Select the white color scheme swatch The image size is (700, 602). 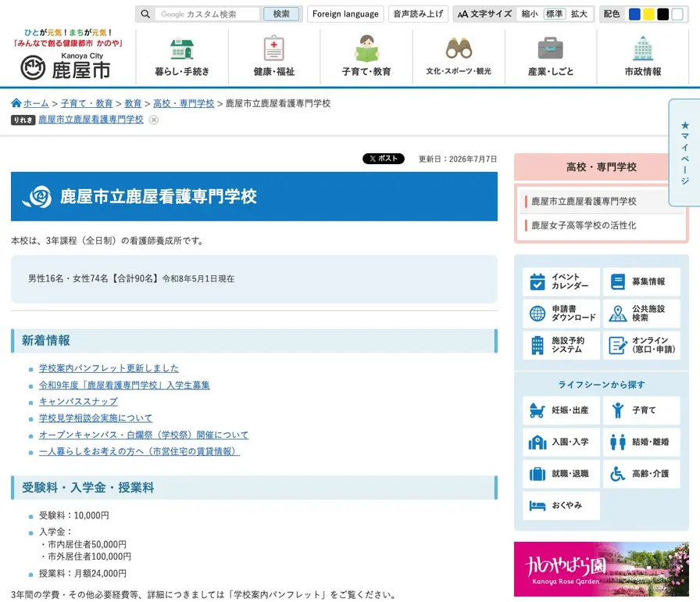(677, 14)
